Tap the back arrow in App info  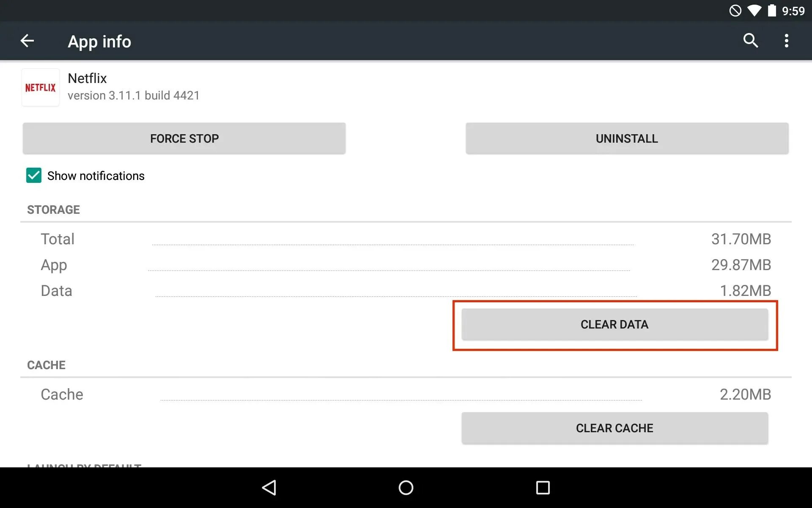(27, 41)
